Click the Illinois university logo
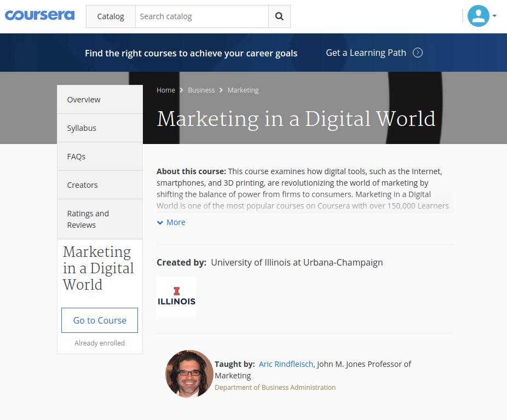This screenshot has height=420, width=507. [x=176, y=296]
